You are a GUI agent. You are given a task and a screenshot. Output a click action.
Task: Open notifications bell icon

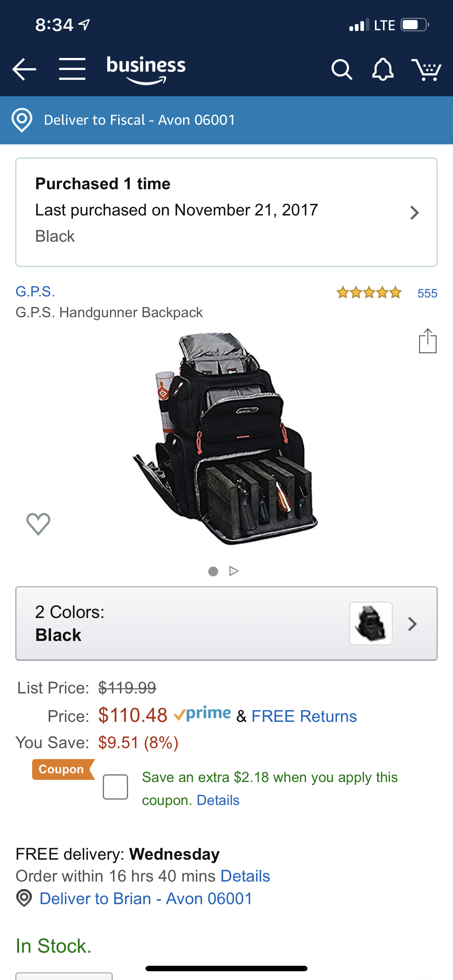383,69
